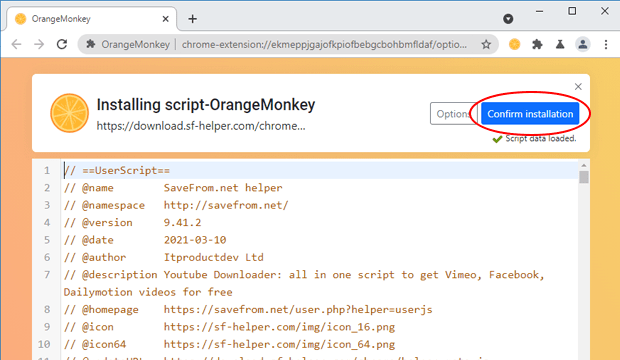This screenshot has height=360, width=620.
Task: Click the scrollbar up arrow
Action: (x=584, y=165)
